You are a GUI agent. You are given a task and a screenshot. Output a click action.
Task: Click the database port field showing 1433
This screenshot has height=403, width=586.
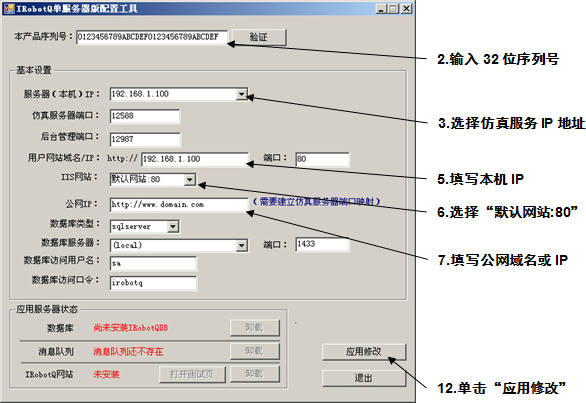point(323,244)
